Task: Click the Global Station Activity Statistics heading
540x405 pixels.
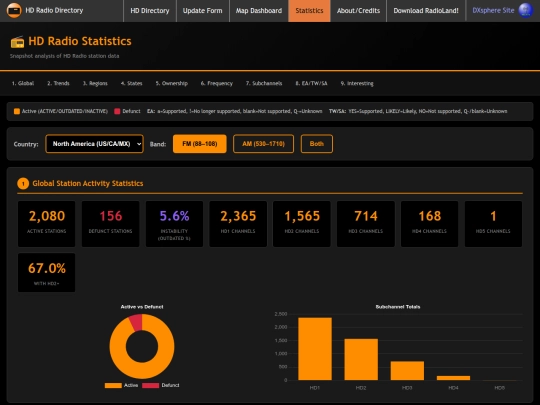Action: click(x=88, y=184)
